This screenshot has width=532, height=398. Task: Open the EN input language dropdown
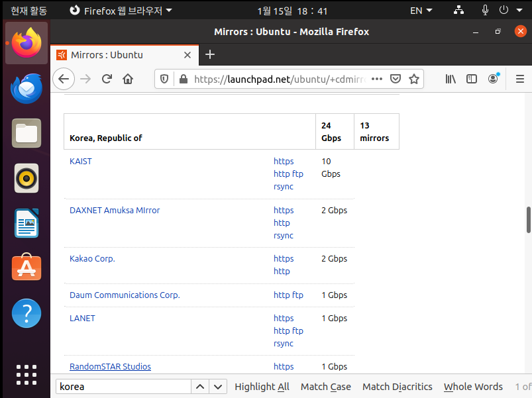click(x=421, y=11)
